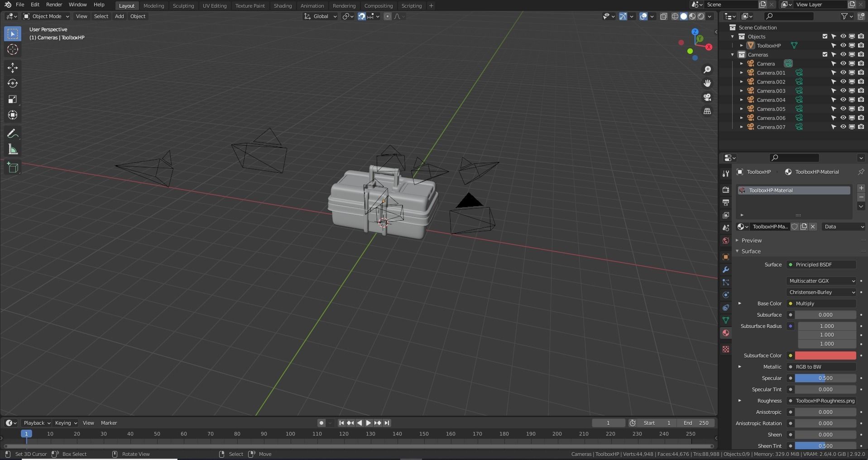The width and height of the screenshot is (868, 460).
Task: Click the New Material button
Action: pos(804,226)
